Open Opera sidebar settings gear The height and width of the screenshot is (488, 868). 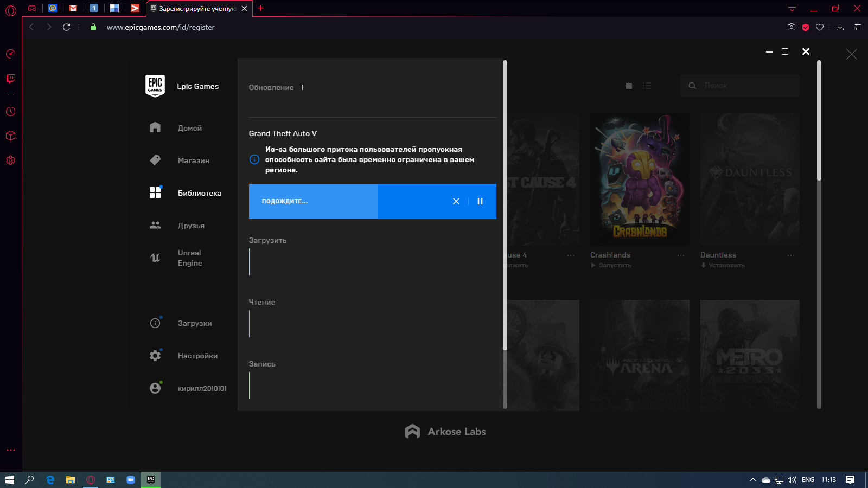coord(10,160)
